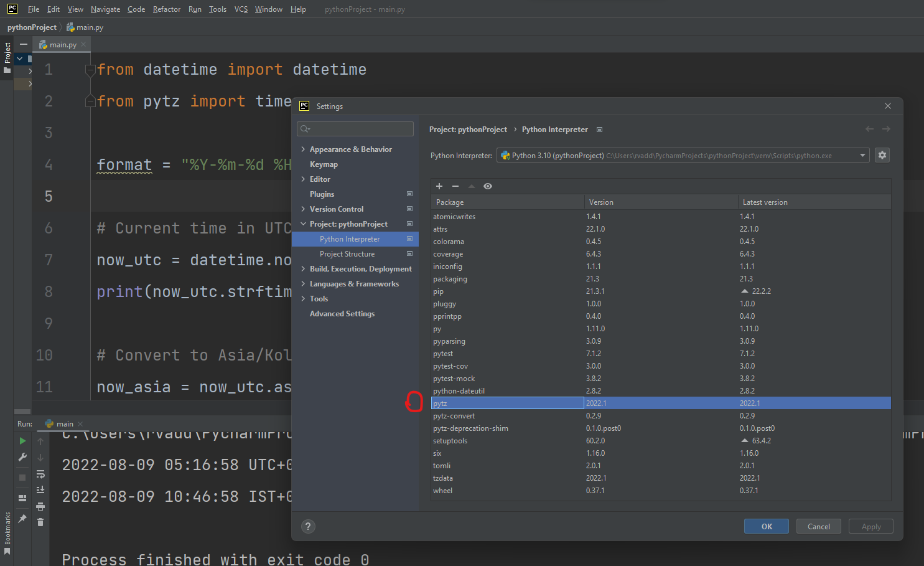Clear console output with trash icon
Image resolution: width=924 pixels, height=566 pixels.
[40, 522]
